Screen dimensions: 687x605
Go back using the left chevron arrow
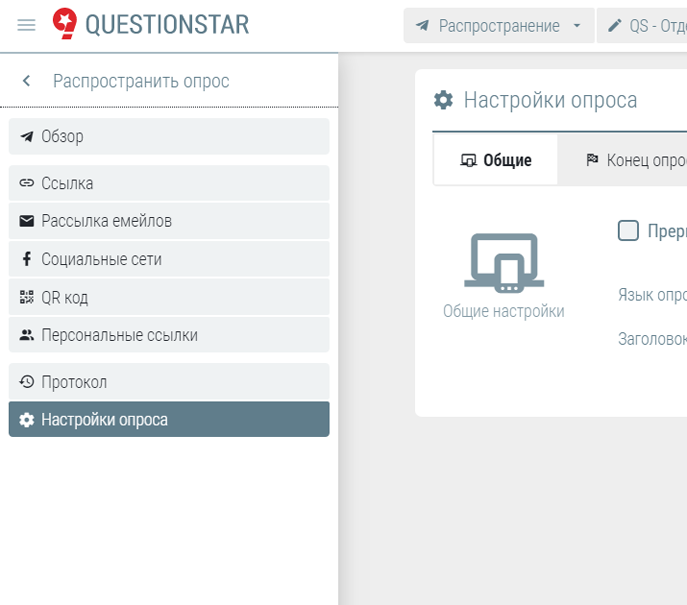coord(27,81)
